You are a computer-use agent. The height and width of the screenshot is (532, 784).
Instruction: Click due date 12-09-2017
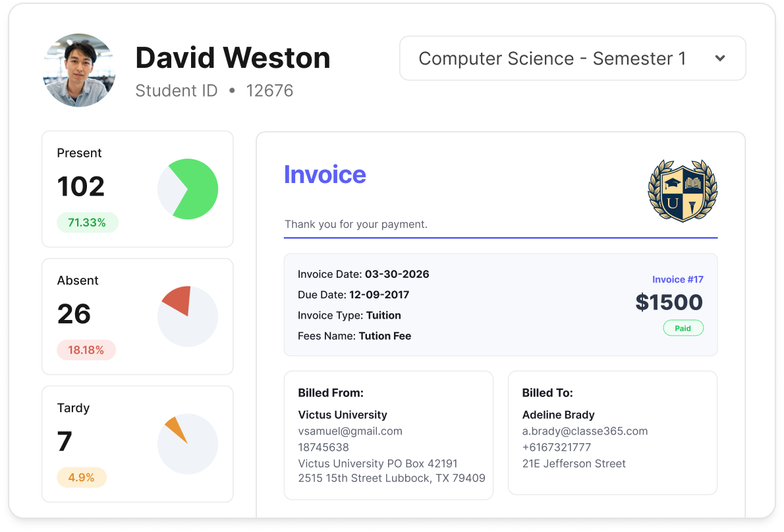tap(379, 294)
